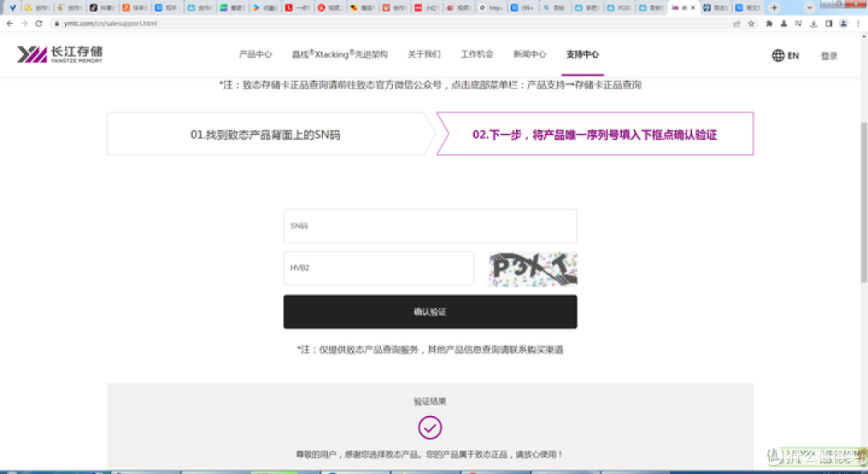Switch to the Weibo tab

[x=458, y=8]
